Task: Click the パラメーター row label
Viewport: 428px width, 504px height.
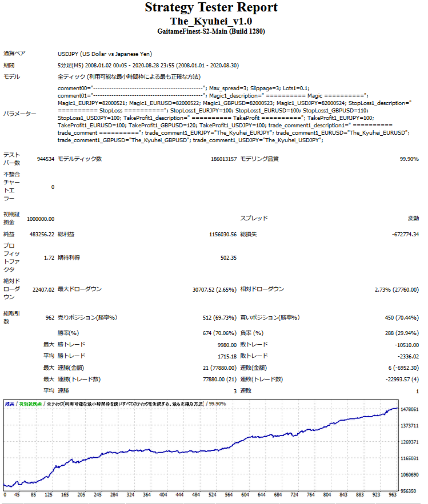Action: point(19,114)
